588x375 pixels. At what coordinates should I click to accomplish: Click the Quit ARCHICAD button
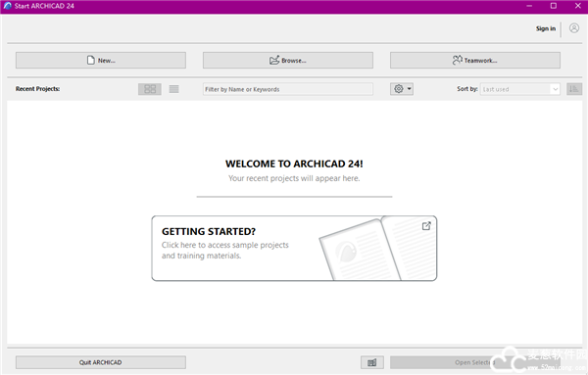pyautogui.click(x=101, y=362)
